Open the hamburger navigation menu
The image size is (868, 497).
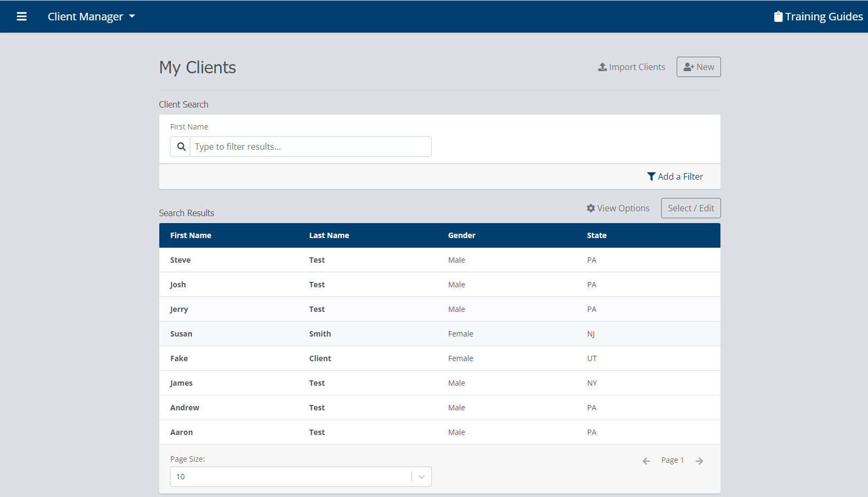coord(21,17)
